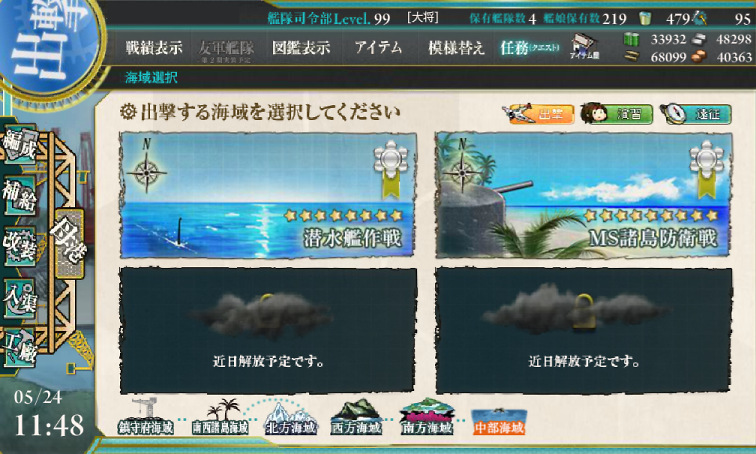Image resolution: width=756 pixels, height=454 pixels.
Task: Switch to 遠征 expedition mode
Action: pos(696,114)
